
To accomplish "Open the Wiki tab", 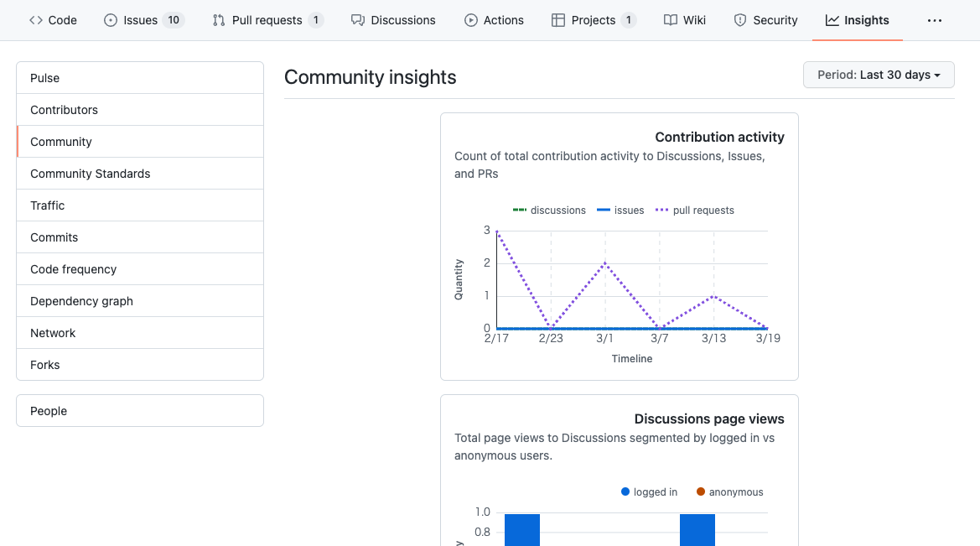I will [684, 20].
